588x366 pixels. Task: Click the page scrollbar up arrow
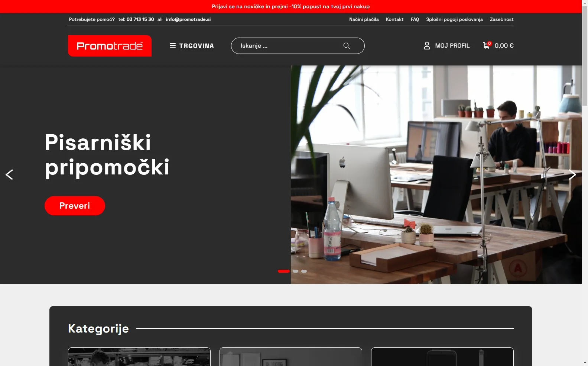585,3
